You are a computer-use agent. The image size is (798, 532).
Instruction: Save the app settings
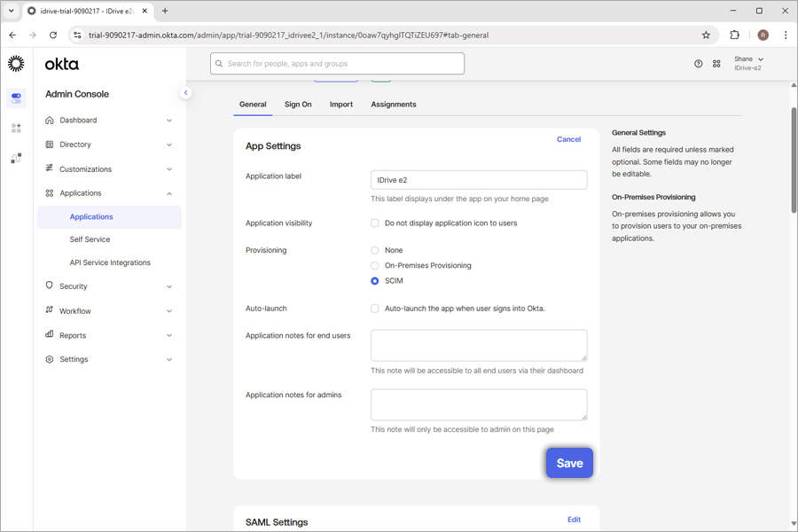(x=569, y=463)
